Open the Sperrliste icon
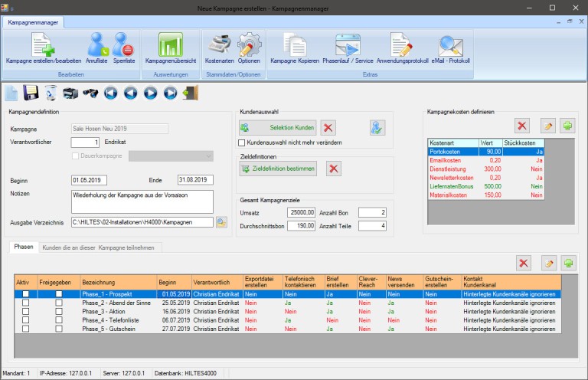The height and width of the screenshot is (380, 588). (123, 47)
